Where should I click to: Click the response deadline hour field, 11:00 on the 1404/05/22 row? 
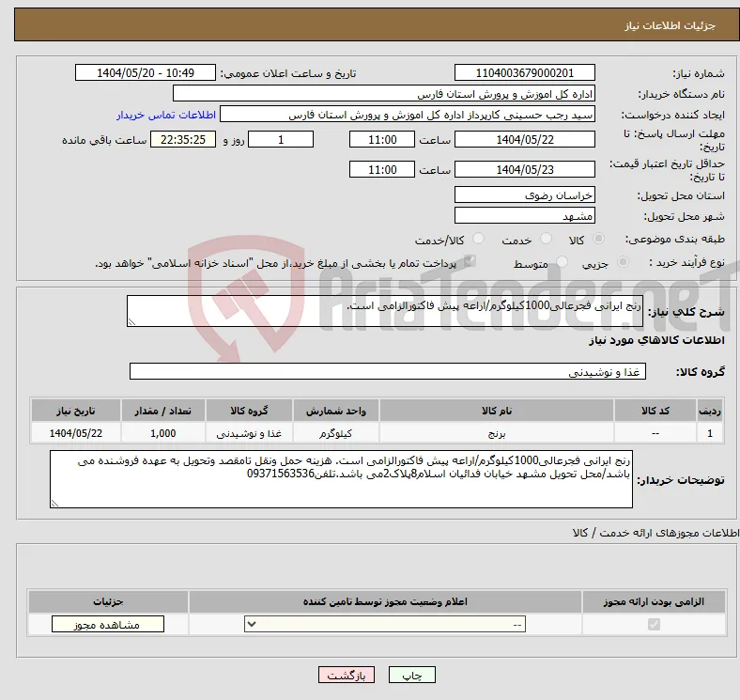[382, 140]
